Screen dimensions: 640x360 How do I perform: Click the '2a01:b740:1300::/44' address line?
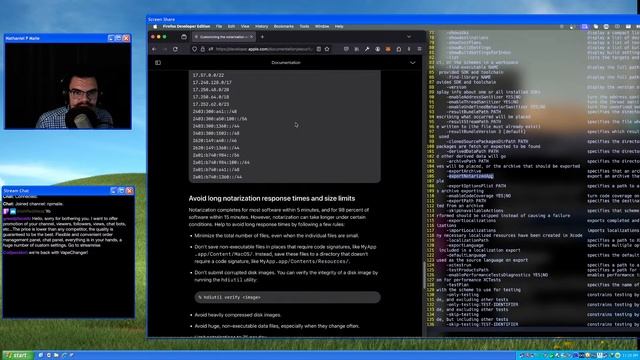point(217,177)
